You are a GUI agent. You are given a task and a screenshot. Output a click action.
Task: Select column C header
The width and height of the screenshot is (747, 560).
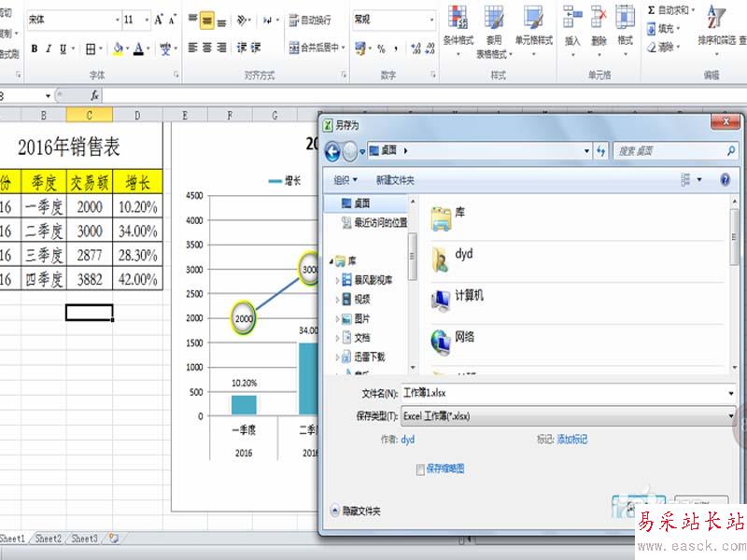click(89, 115)
